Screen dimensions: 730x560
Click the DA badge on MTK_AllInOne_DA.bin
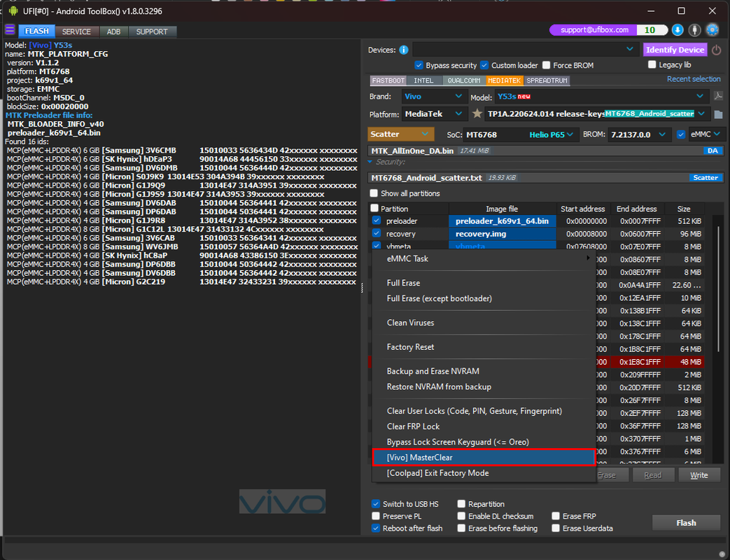pyautogui.click(x=713, y=150)
